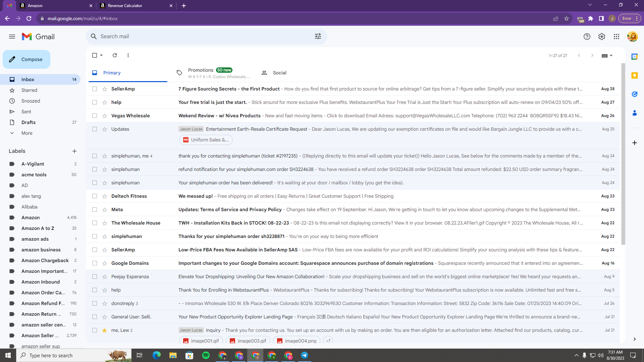The height and width of the screenshot is (362, 644).
Task: Open Contacts side panel
Action: (635, 113)
